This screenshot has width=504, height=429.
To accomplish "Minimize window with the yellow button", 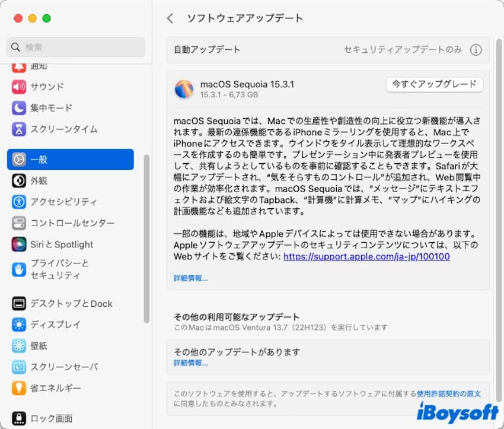I will pyautogui.click(x=33, y=18).
